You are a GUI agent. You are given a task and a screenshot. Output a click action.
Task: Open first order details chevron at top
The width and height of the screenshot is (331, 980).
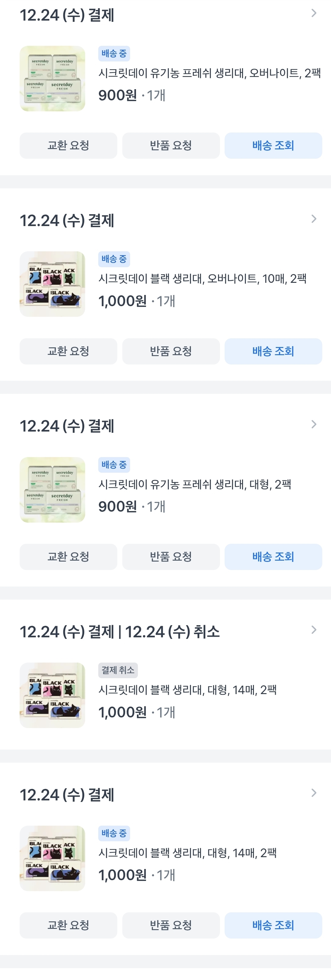[x=314, y=13]
